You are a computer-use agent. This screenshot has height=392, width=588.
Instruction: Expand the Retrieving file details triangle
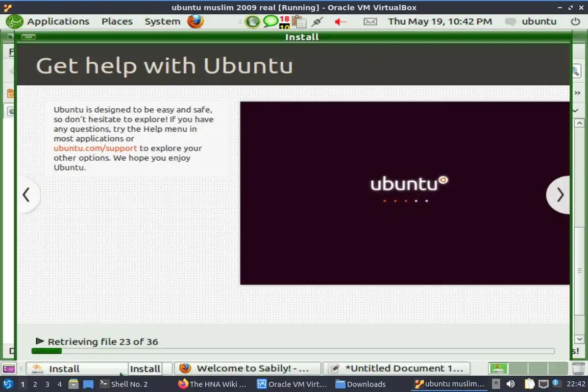pos(39,341)
